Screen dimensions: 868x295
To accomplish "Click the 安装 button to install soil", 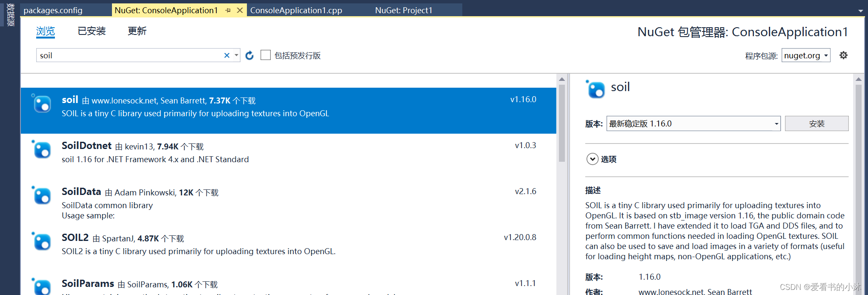I will click(816, 123).
